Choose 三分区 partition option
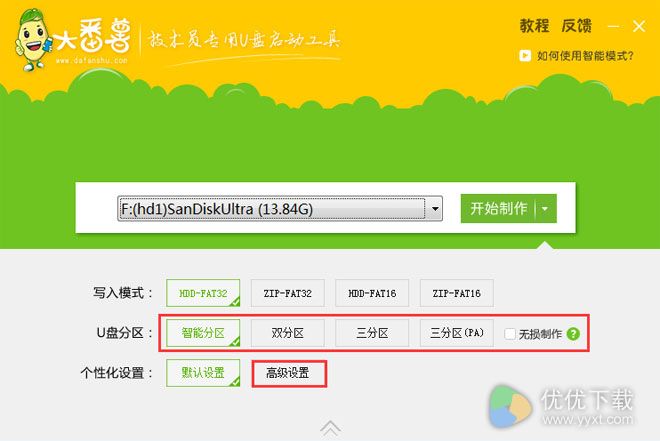The width and height of the screenshot is (660, 441). click(372, 333)
